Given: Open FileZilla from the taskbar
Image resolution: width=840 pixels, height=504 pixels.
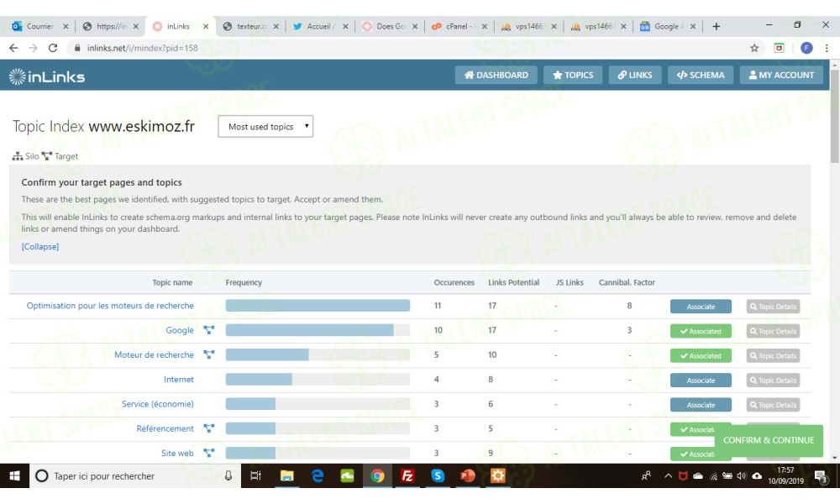Looking at the screenshot, I should [407, 475].
